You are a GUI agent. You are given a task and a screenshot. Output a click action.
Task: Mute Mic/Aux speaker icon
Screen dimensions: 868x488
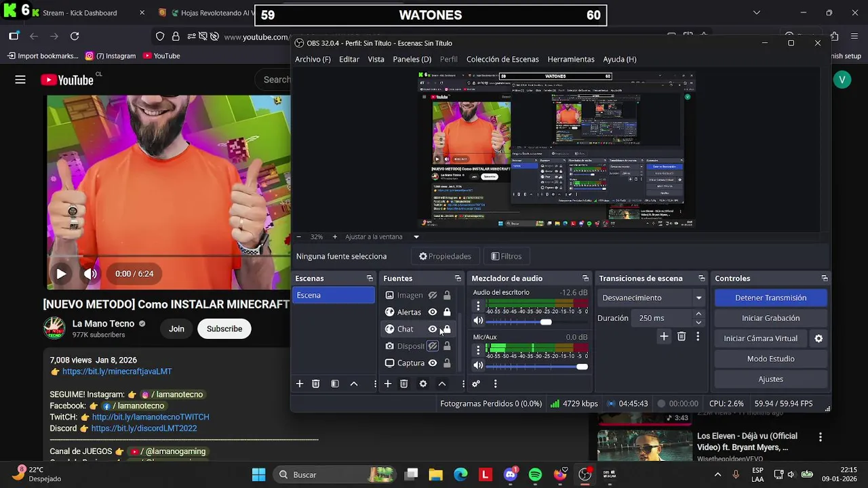pos(478,365)
